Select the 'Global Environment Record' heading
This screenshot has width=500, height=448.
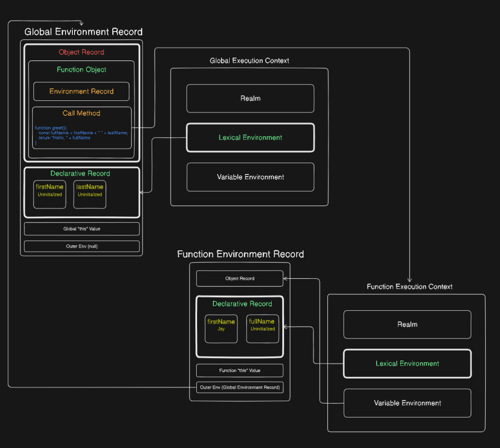[83, 32]
